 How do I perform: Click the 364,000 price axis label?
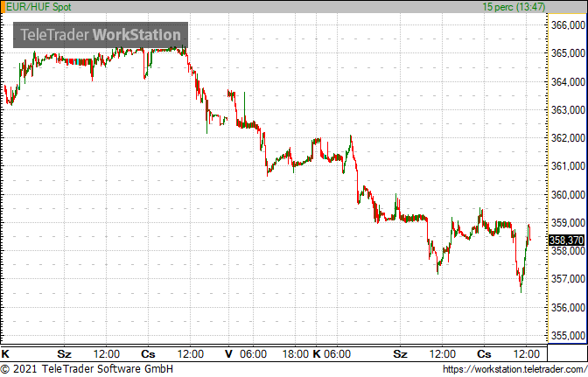(x=568, y=81)
